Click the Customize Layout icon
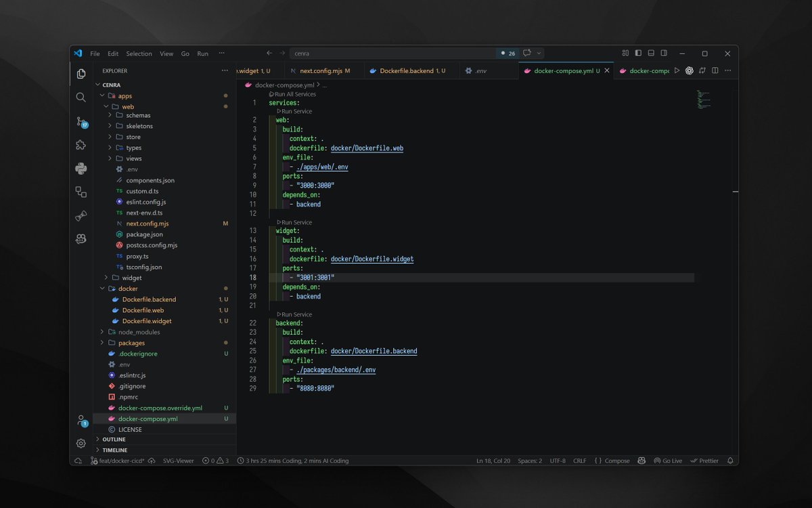Screen dimensions: 812x508 coord(625,54)
